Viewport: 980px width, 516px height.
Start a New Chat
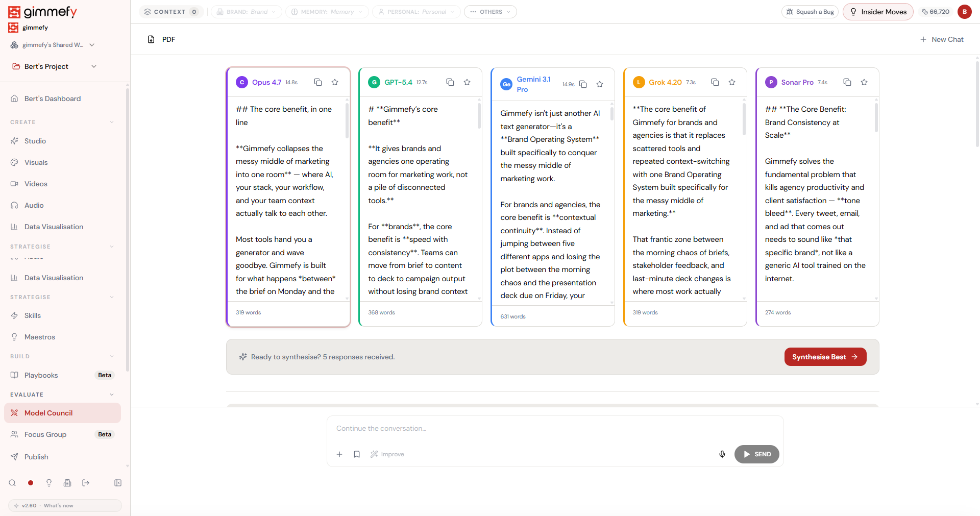[x=942, y=39]
